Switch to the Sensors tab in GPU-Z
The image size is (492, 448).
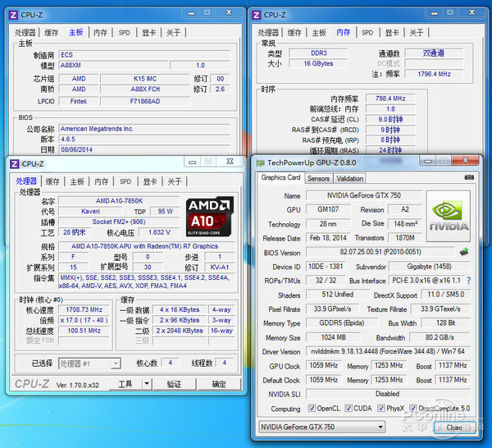[x=318, y=178]
